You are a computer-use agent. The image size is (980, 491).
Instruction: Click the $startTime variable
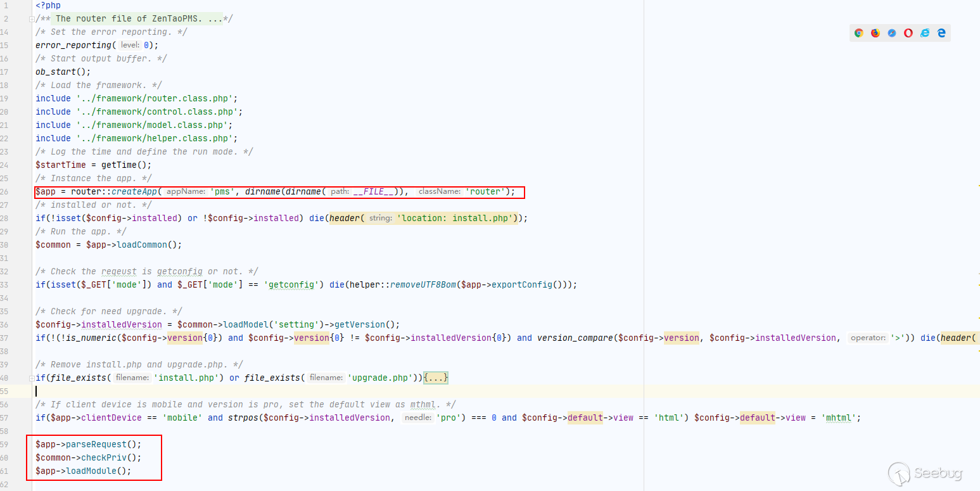point(61,165)
